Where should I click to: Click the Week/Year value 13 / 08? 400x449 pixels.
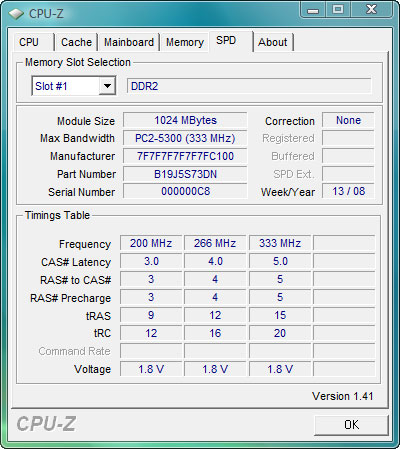tap(348, 191)
